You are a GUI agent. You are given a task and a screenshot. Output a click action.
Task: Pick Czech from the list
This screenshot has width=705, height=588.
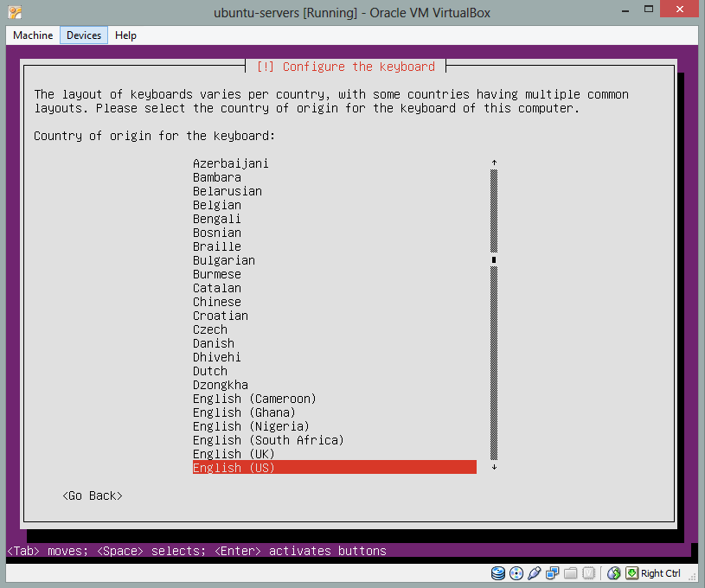coord(210,329)
